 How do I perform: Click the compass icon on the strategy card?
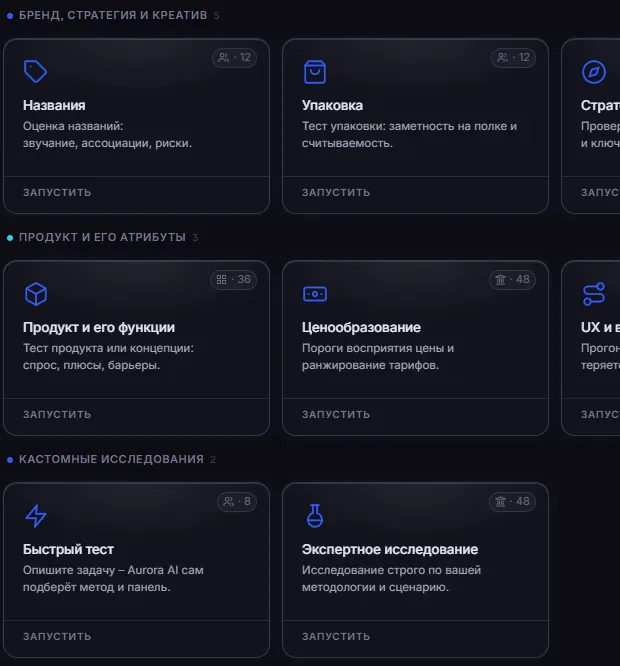click(594, 72)
